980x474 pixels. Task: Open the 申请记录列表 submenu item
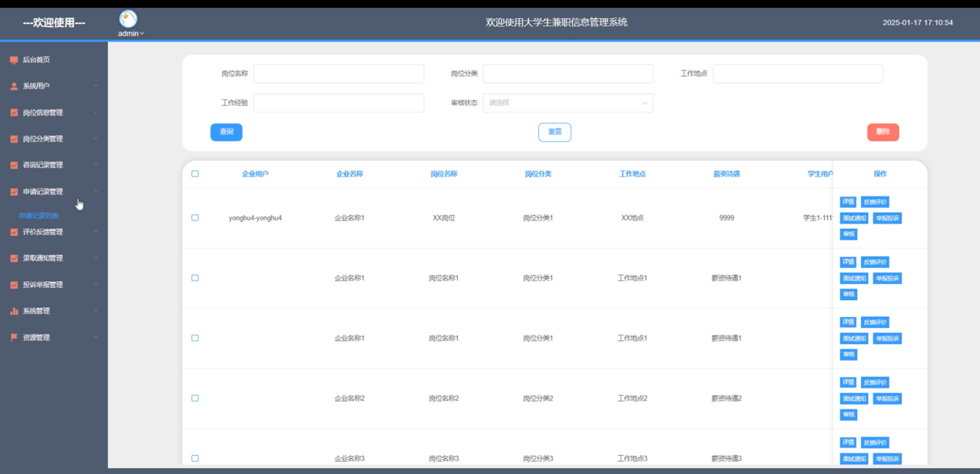[39, 216]
